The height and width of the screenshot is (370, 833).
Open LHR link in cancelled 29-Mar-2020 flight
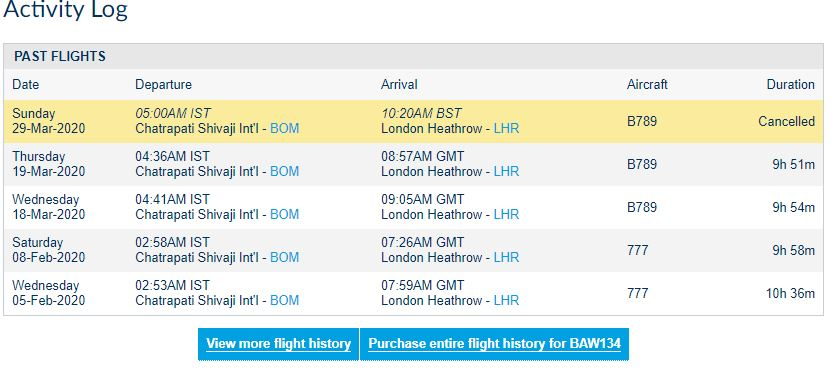click(506, 129)
